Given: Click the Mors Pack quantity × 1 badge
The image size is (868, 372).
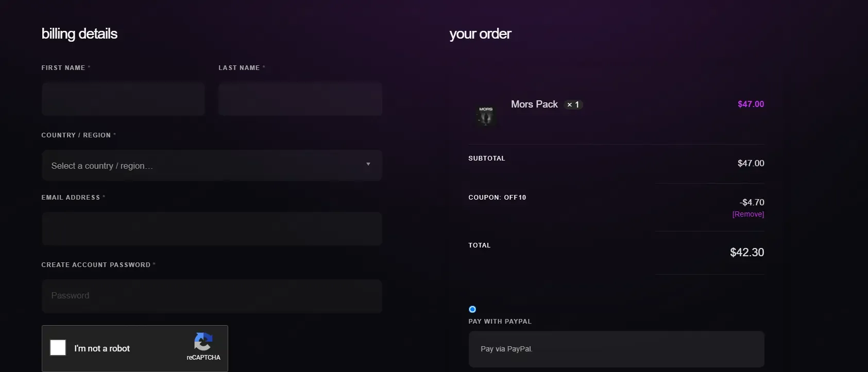Looking at the screenshot, I should [573, 104].
